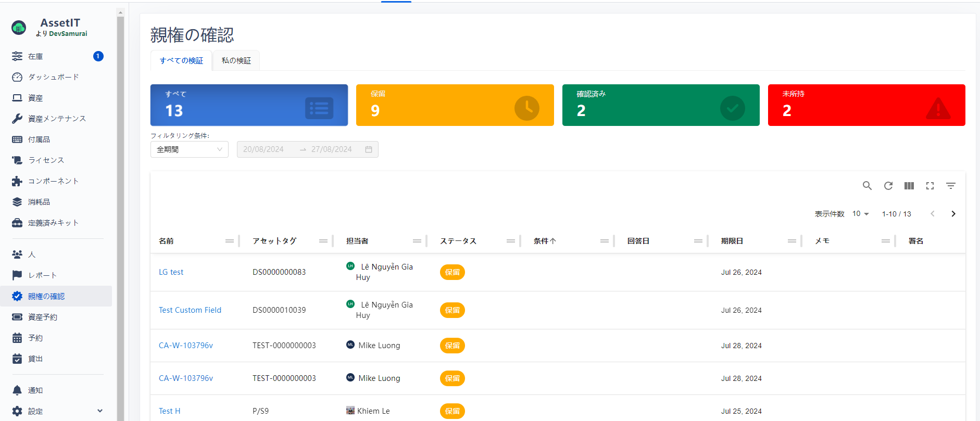The width and height of the screenshot is (980, 421).
Task: Click the search icon in table toolbar
Action: pyautogui.click(x=867, y=186)
